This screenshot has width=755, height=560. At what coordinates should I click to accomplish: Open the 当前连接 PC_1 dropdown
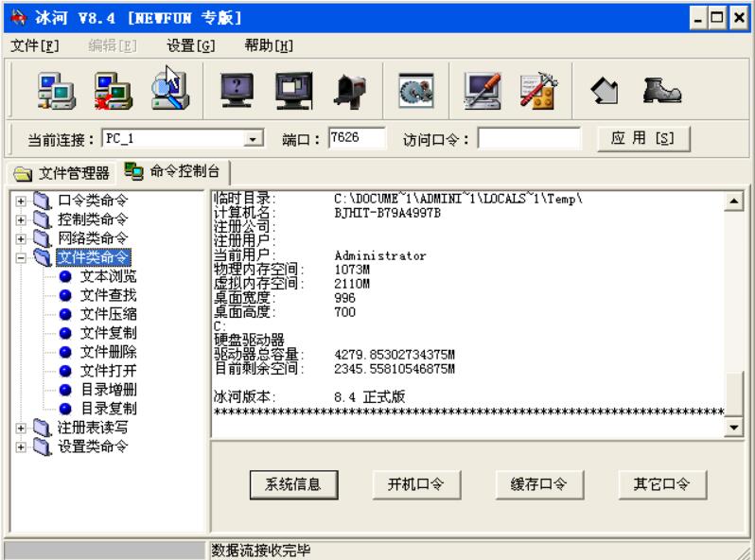tap(253, 139)
